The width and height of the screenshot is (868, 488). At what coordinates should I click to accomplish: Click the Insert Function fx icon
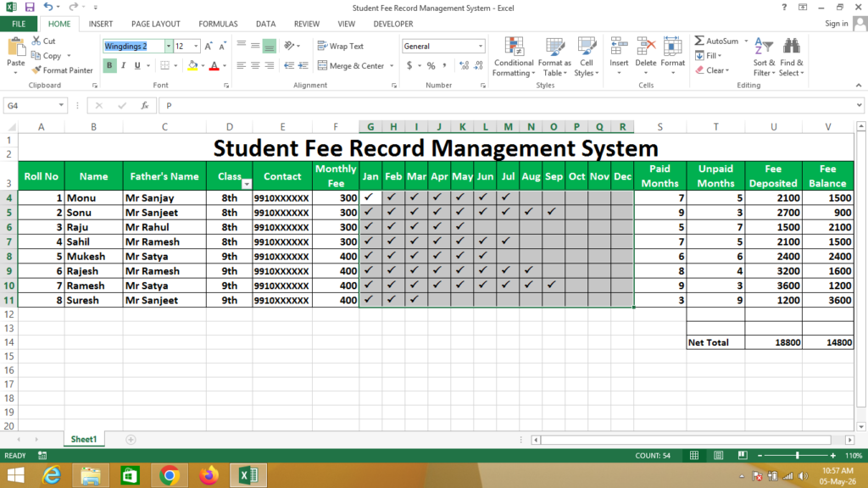click(144, 105)
